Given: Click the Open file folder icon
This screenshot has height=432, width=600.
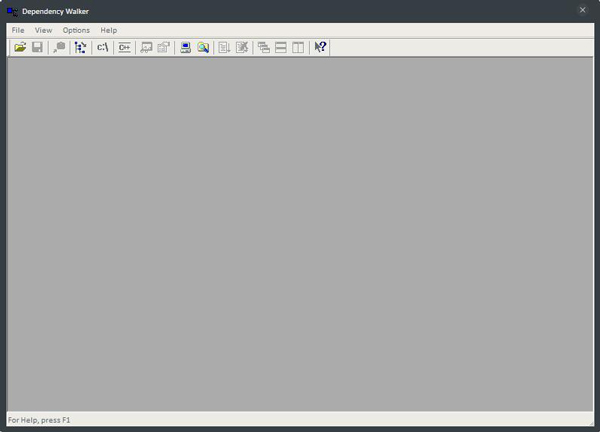Looking at the screenshot, I should [x=20, y=47].
